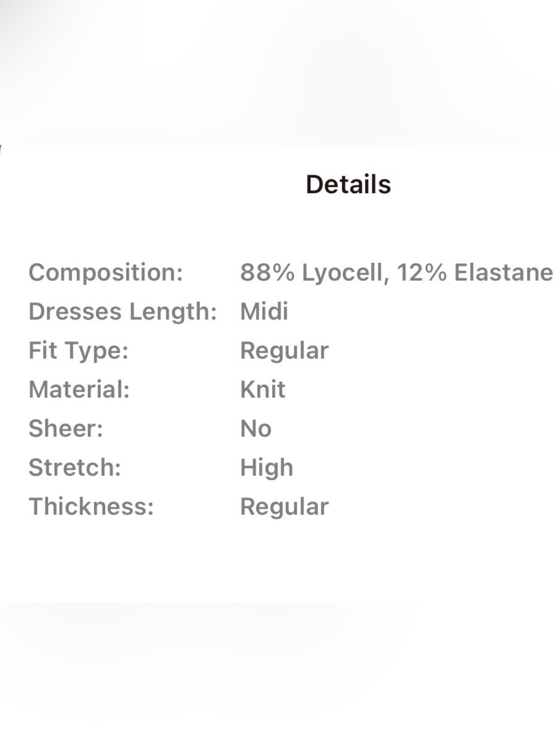Click the Regular value beside Fit Type
Screen dimensions: 560x747
284,351
